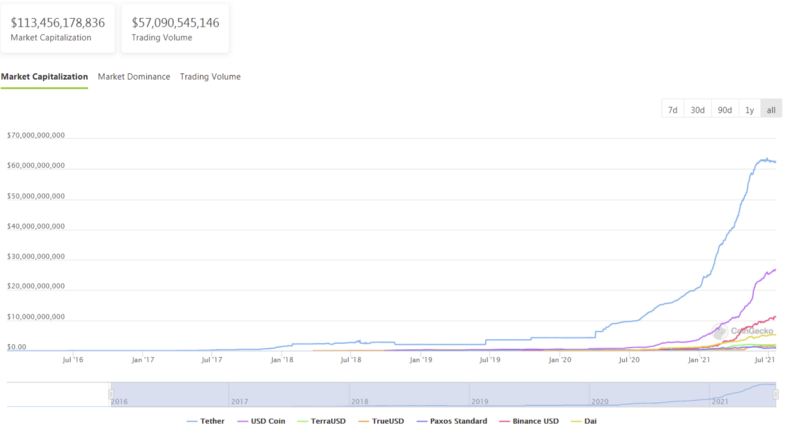Click the Jan '18 x-axis label
The height and width of the screenshot is (434, 800).
coord(282,360)
